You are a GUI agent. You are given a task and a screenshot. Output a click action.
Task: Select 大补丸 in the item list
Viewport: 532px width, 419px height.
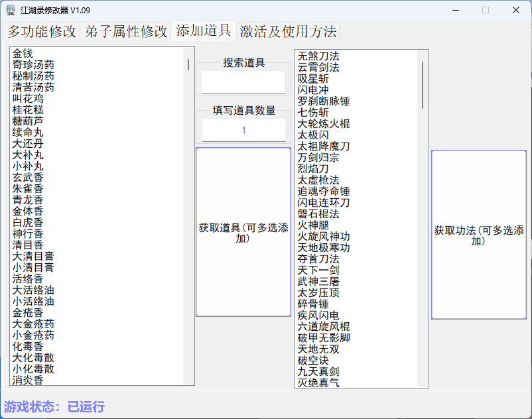(28, 154)
